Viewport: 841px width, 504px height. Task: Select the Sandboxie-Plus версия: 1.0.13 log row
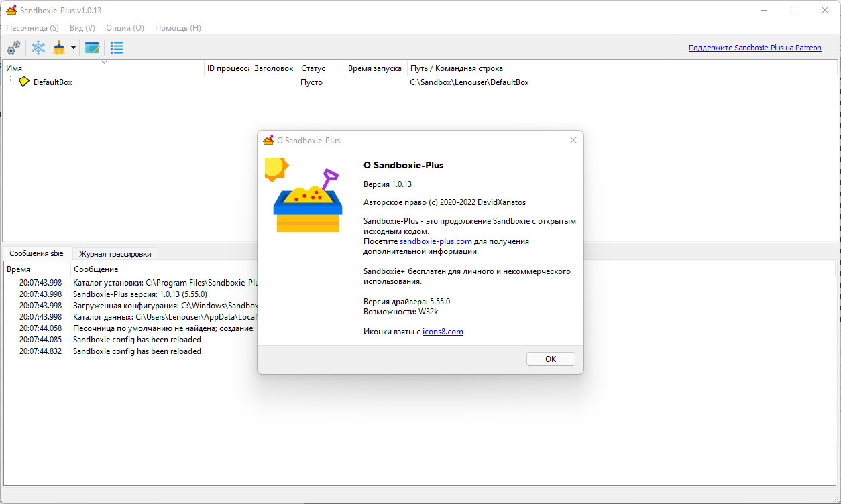[x=131, y=294]
